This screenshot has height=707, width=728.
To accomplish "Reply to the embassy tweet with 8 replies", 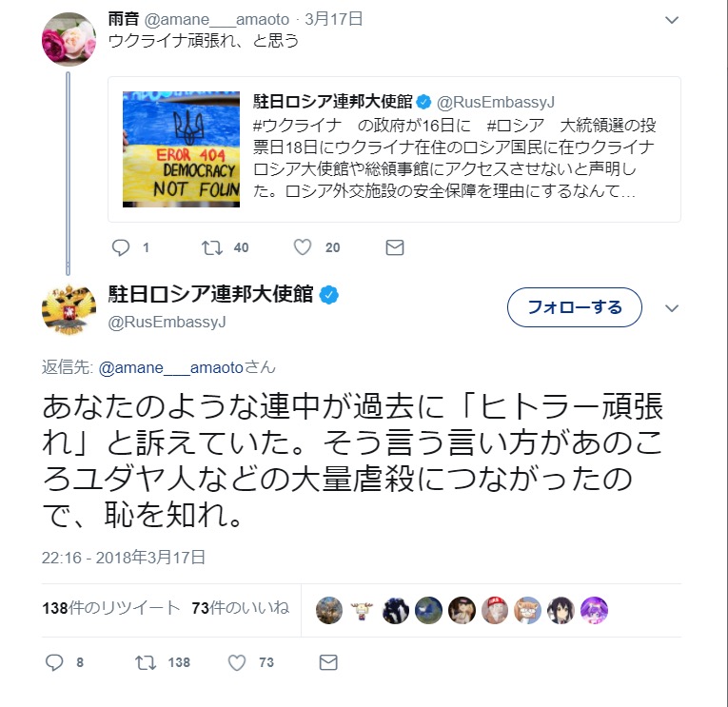I will pyautogui.click(x=54, y=662).
